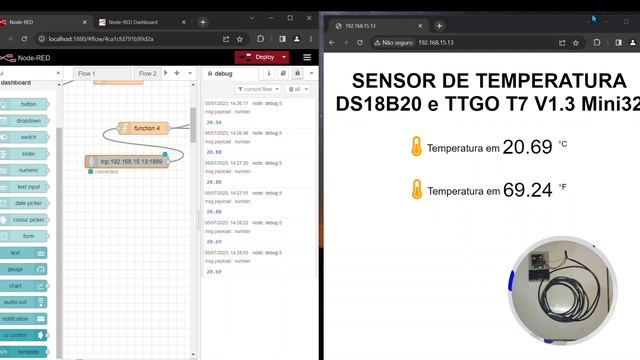Click the date picker palette node
This screenshot has height=360, width=640.
24,203
